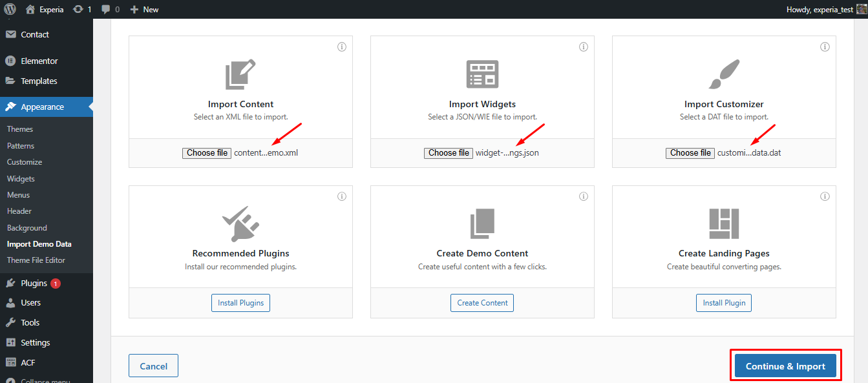This screenshot has height=383, width=868.
Task: Click the Install Plugin button for landing pages
Action: (724, 303)
